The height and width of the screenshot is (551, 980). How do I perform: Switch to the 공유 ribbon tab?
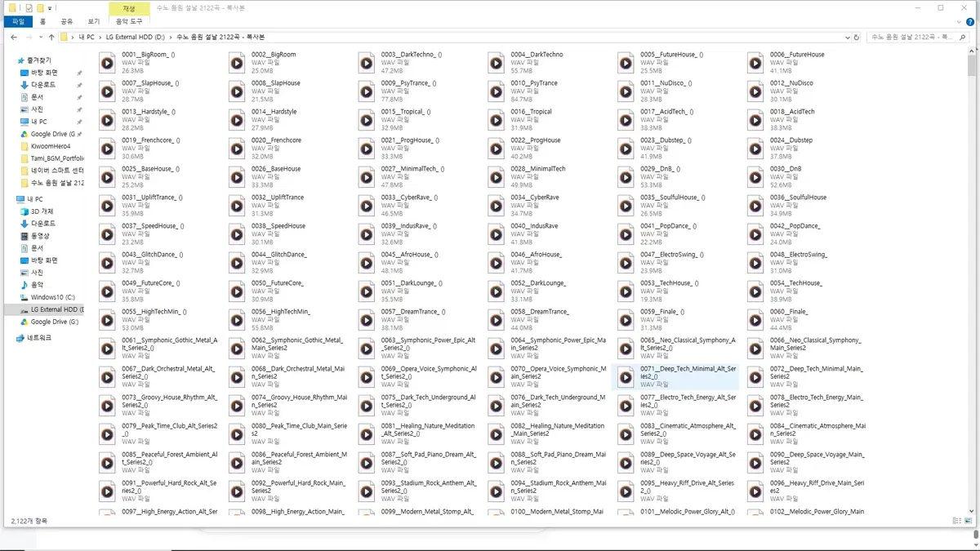[x=67, y=22]
